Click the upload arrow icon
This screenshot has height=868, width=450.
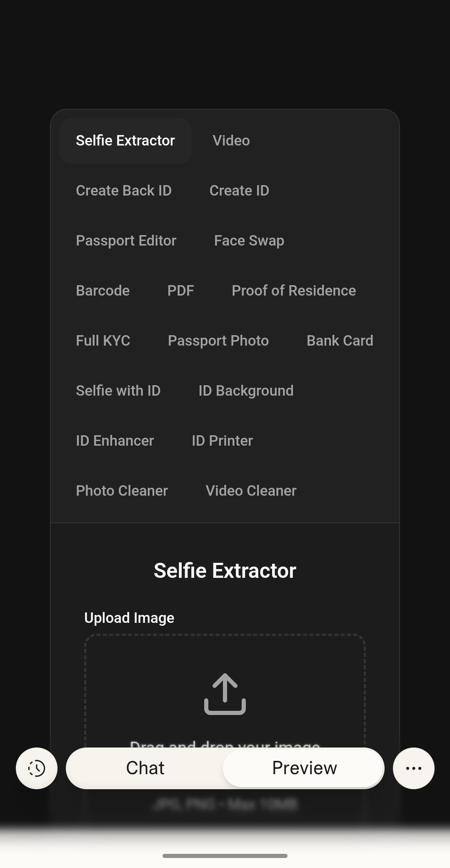[x=225, y=694]
